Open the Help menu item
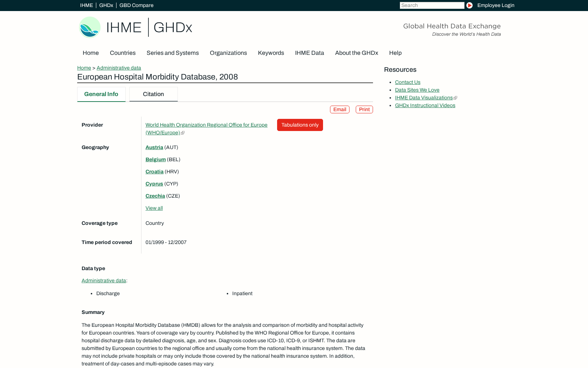 click(x=395, y=53)
